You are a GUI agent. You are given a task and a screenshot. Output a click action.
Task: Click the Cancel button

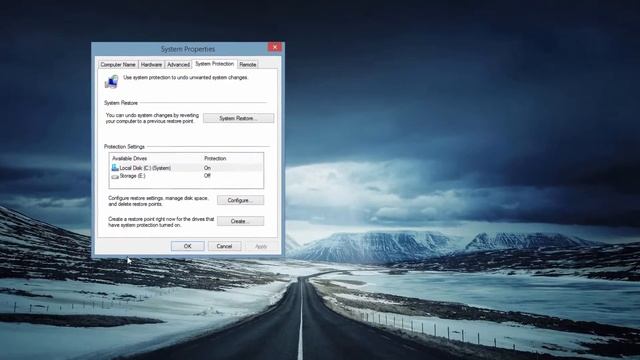pos(224,246)
